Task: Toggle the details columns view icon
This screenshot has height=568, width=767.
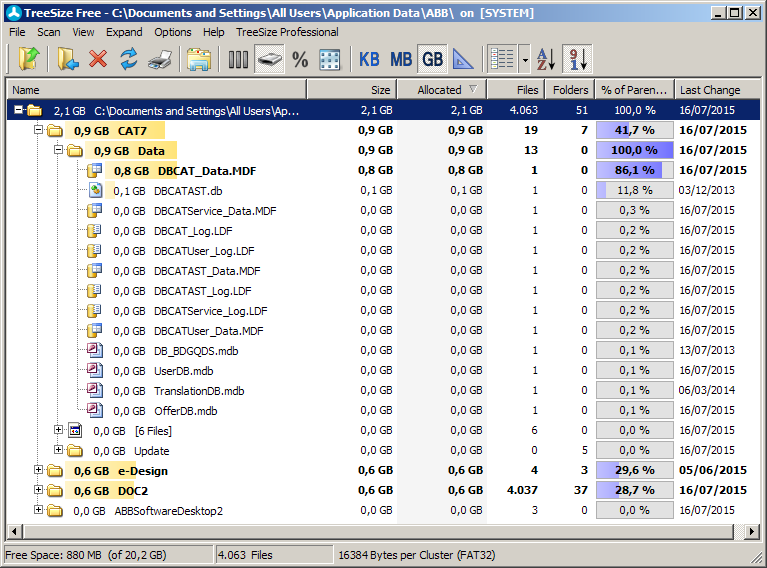Action: pos(502,60)
